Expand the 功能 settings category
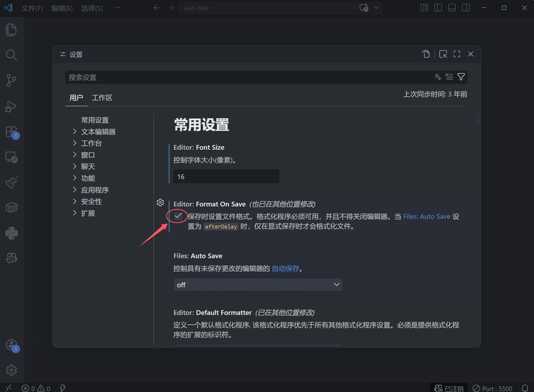The width and height of the screenshot is (534, 392). coord(75,178)
